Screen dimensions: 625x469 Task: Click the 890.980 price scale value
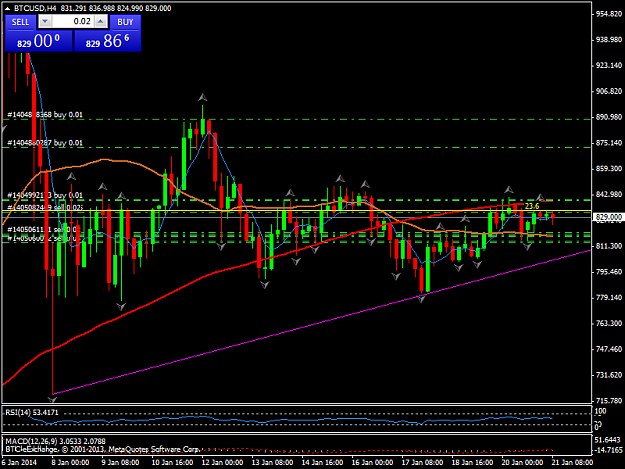pos(609,117)
